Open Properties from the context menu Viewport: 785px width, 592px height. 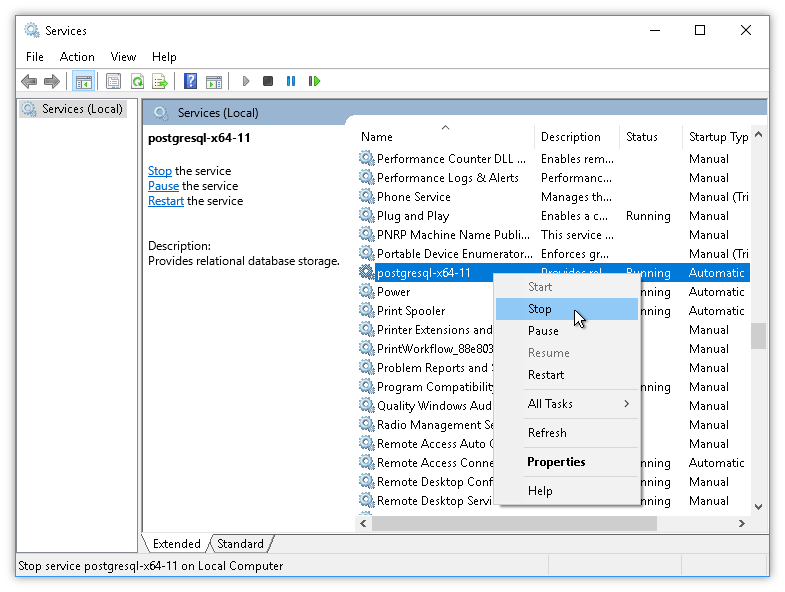click(x=567, y=462)
